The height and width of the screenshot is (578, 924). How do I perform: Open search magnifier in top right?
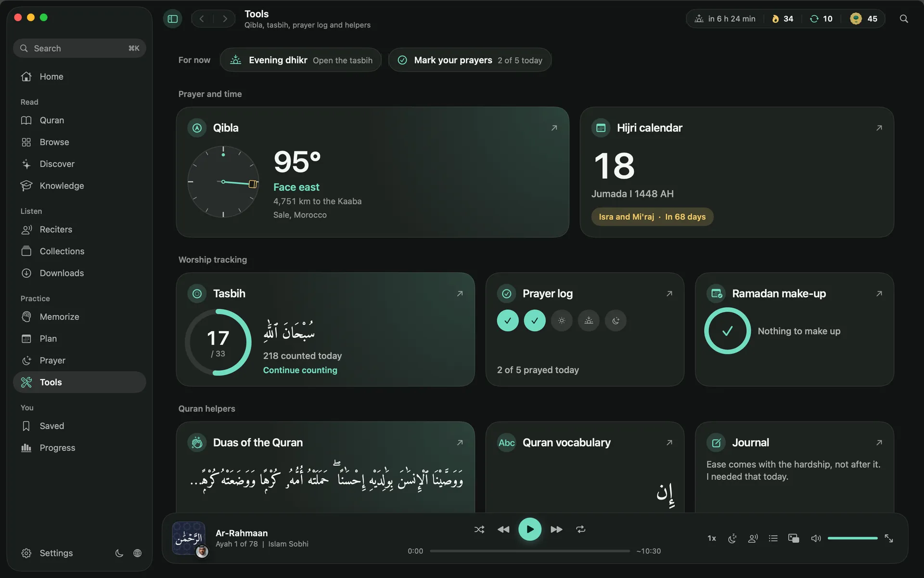tap(904, 19)
